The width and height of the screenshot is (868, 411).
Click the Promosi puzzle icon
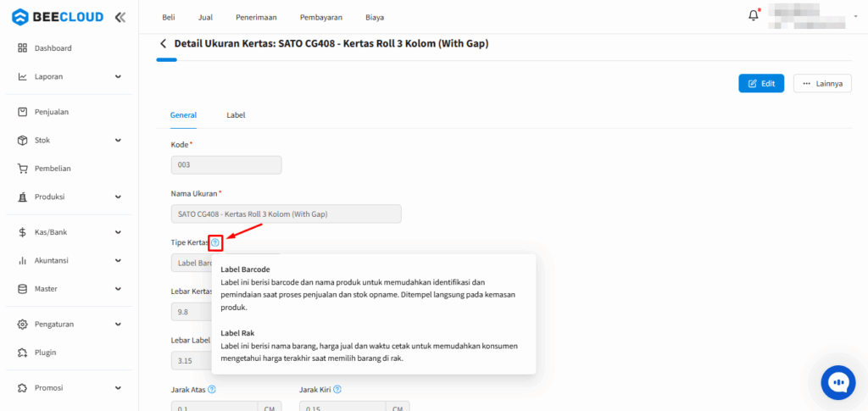point(23,387)
